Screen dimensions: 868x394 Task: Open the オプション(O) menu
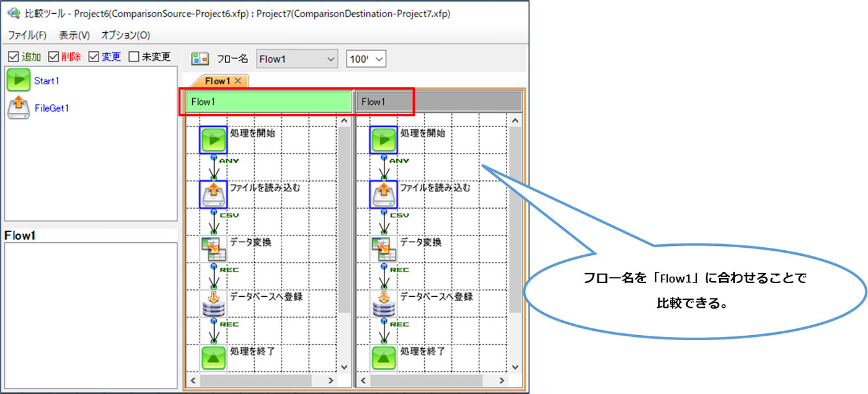125,35
